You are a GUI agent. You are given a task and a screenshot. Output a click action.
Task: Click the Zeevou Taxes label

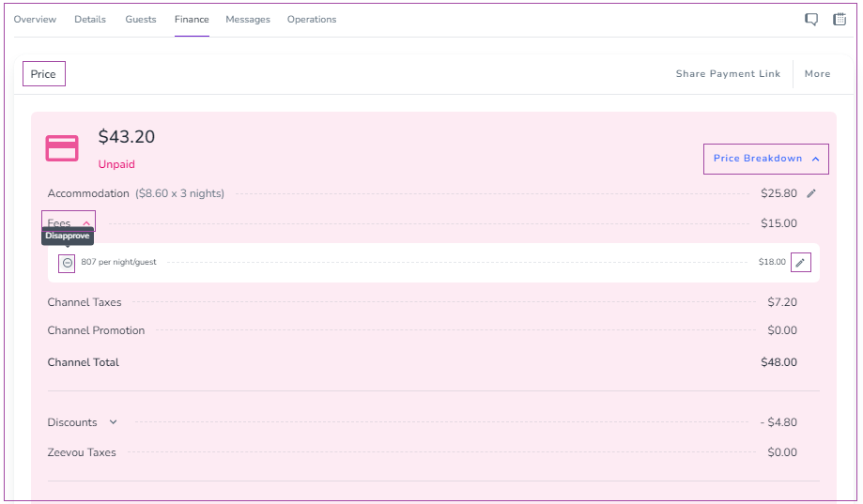tap(82, 452)
